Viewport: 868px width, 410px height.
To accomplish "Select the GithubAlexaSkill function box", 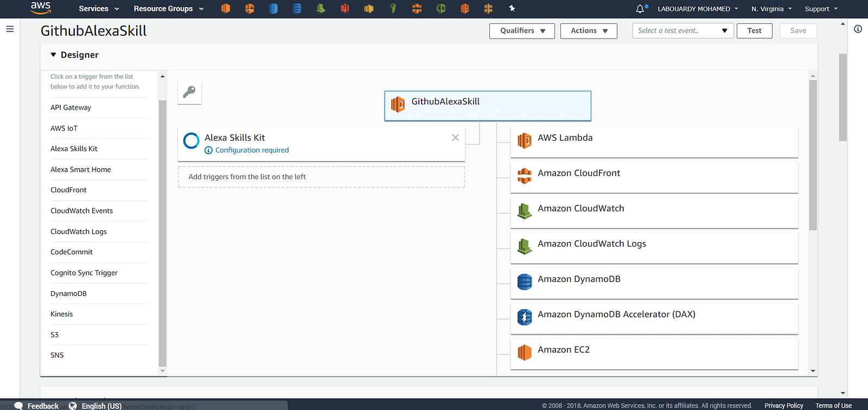I will tap(488, 106).
